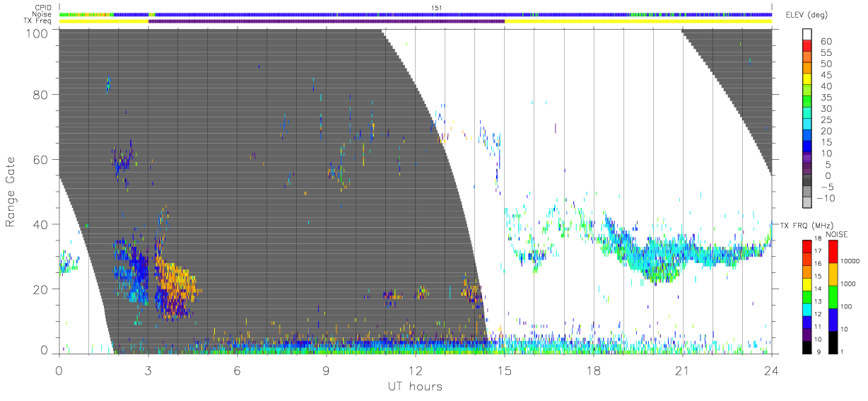The height and width of the screenshot is (401, 868).
Task: Click the 40 tick label on Range Gate axis
Action: [x=41, y=224]
